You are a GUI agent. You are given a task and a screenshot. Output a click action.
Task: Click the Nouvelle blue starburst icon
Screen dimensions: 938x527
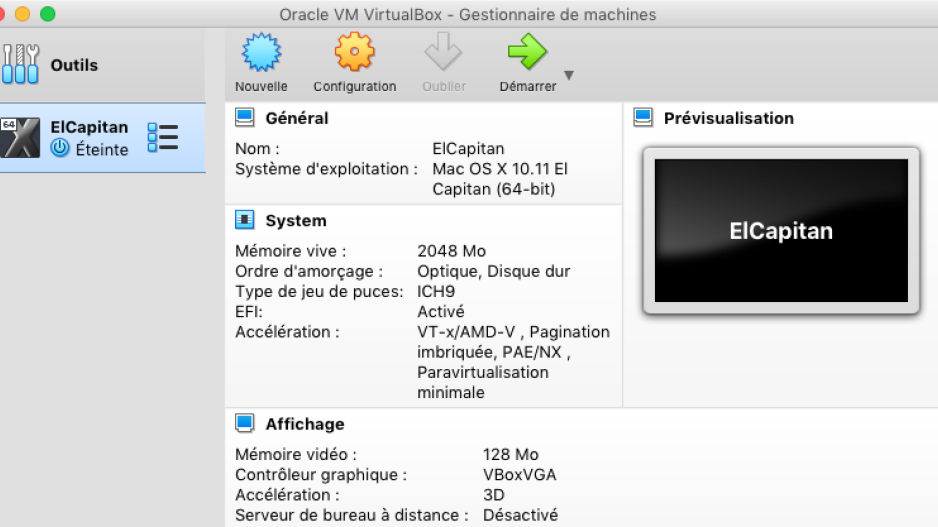[261, 53]
